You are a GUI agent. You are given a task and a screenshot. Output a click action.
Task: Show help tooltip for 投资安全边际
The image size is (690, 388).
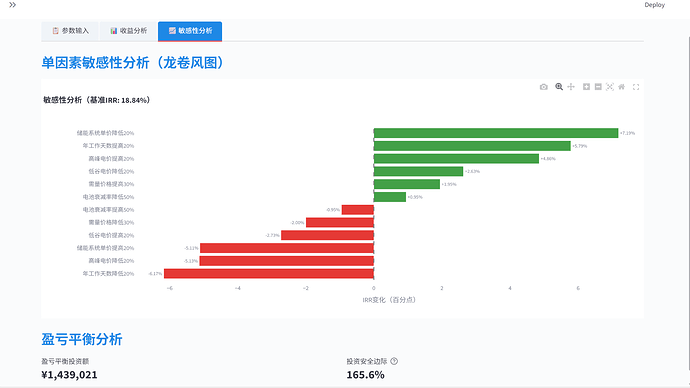click(394, 361)
